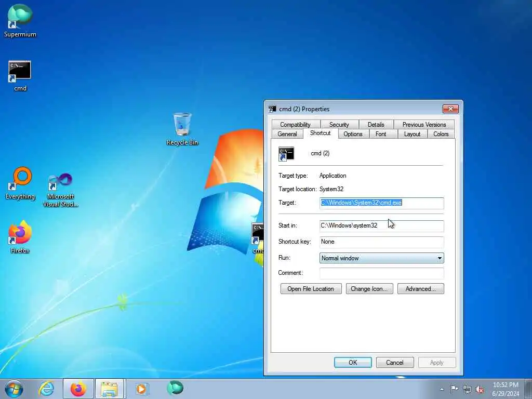Switch to the Colors tab

pyautogui.click(x=441, y=134)
